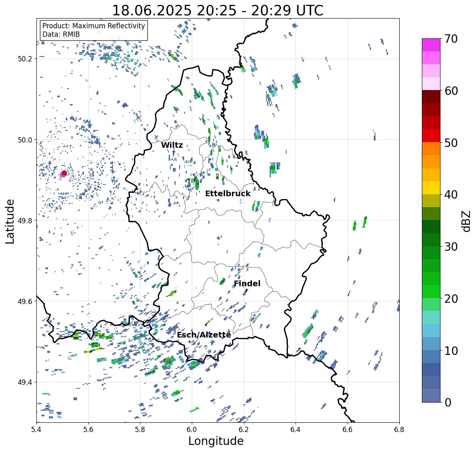Click the 40 tick on the colorbar
Screen dimensions: 476x451
(451, 195)
